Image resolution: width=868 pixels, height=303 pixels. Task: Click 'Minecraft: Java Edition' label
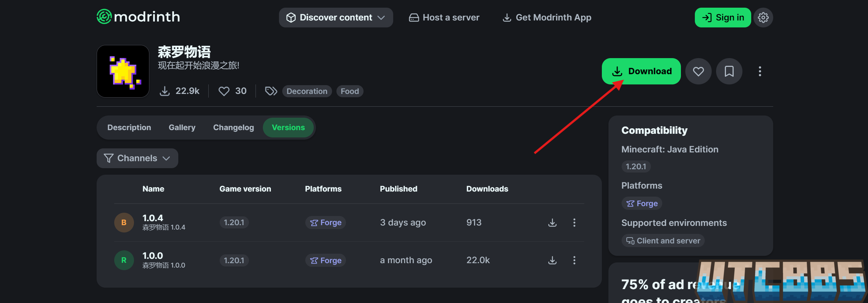click(x=670, y=149)
